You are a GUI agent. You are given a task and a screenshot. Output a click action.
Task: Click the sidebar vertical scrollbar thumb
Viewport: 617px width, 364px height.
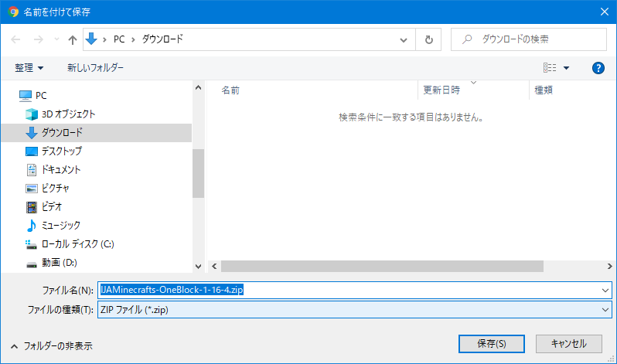click(x=198, y=173)
